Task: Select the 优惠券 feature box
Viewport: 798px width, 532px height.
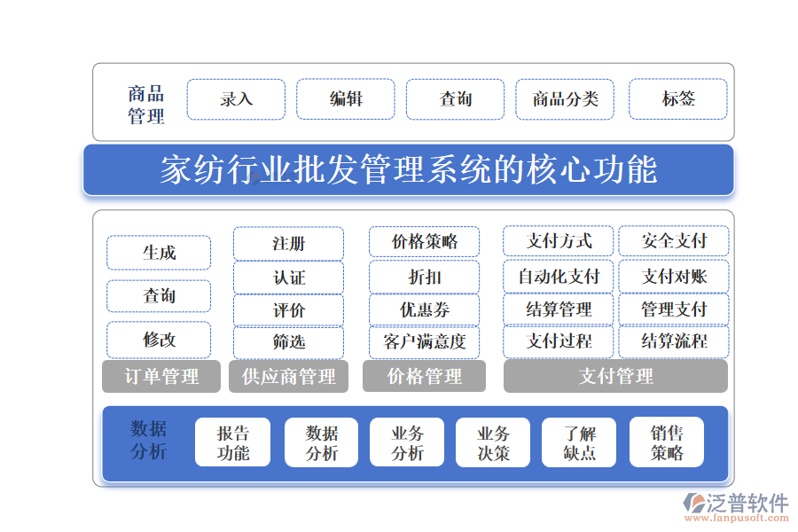Action: pos(424,309)
